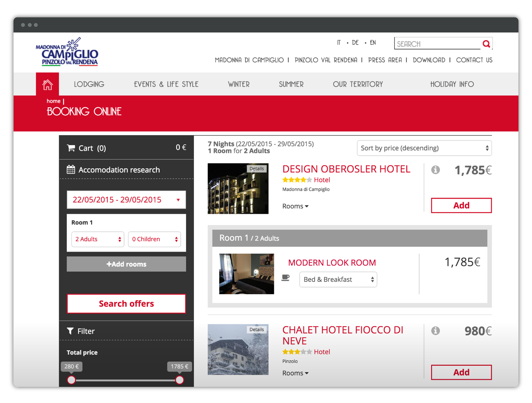Click the coffee cup meal-plan icon
Viewport: 532px width, 403px height.
285,278
